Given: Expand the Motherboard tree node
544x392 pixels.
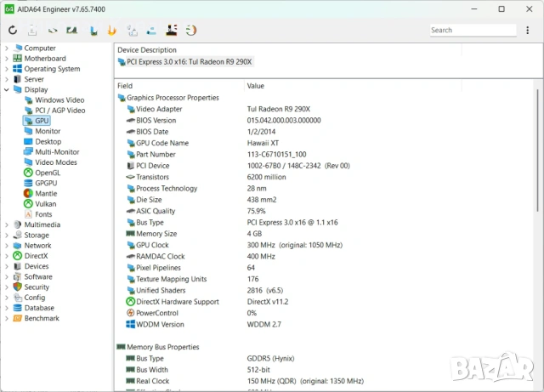Looking at the screenshot, I should [7, 59].
